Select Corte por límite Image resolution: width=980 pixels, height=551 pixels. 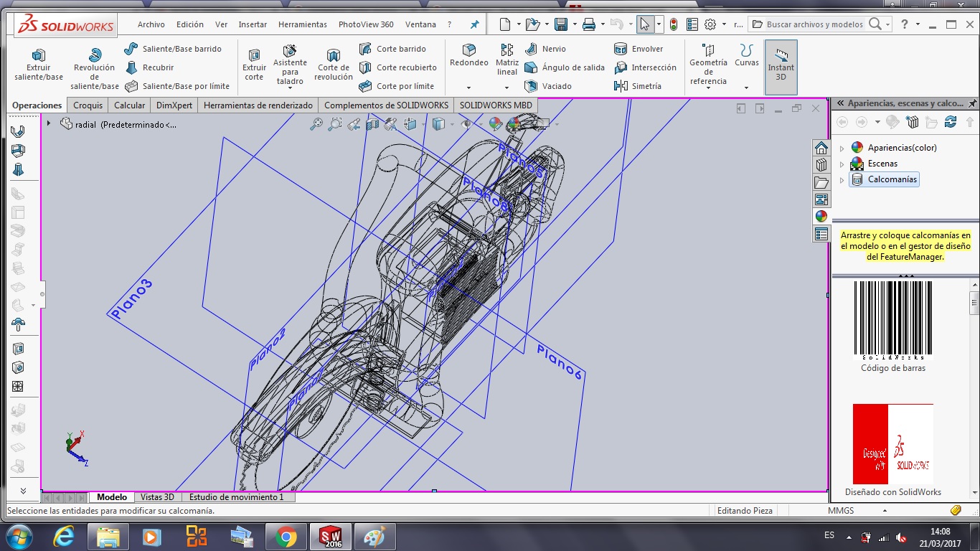(x=396, y=86)
